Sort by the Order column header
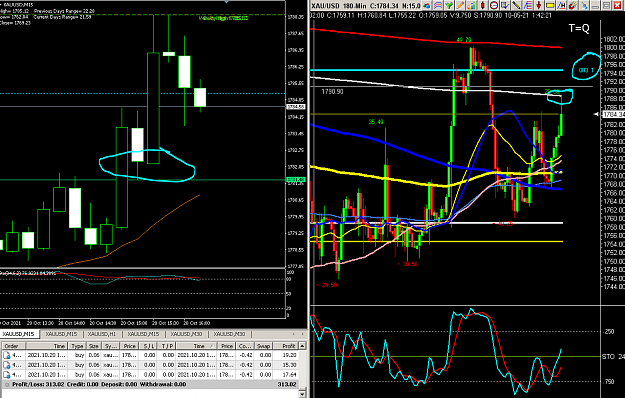Image resolution: width=625 pixels, height=398 pixels. [x=14, y=346]
